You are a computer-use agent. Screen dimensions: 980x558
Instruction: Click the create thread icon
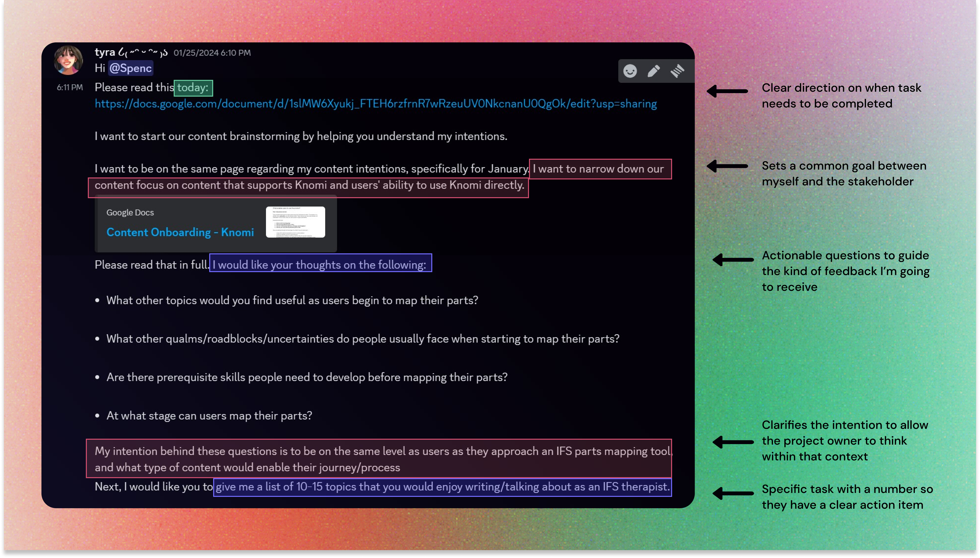click(677, 71)
